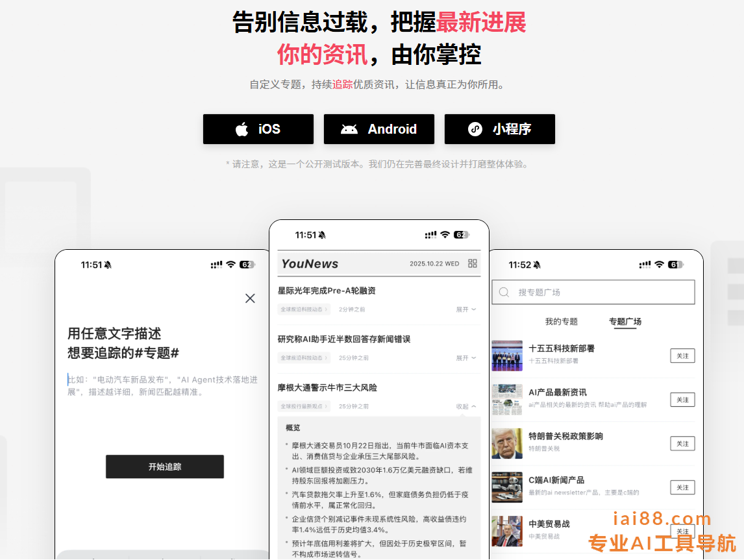Screen dimensions: 744x560
Task: Select the 专题广场 tab
Action: tap(625, 322)
